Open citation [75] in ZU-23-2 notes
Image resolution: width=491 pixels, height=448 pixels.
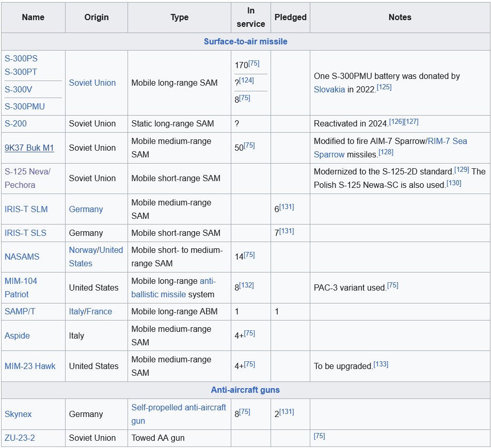pyautogui.click(x=320, y=436)
